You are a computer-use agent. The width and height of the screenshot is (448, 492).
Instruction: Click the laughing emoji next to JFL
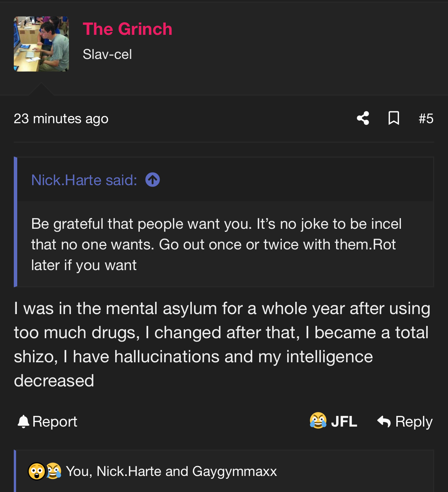coord(318,420)
